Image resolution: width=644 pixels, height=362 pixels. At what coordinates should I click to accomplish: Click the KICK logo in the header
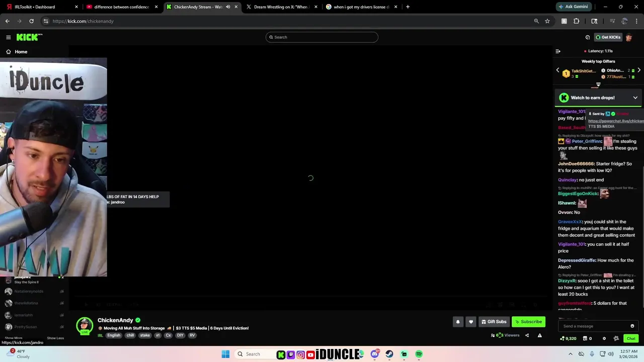coord(29,37)
